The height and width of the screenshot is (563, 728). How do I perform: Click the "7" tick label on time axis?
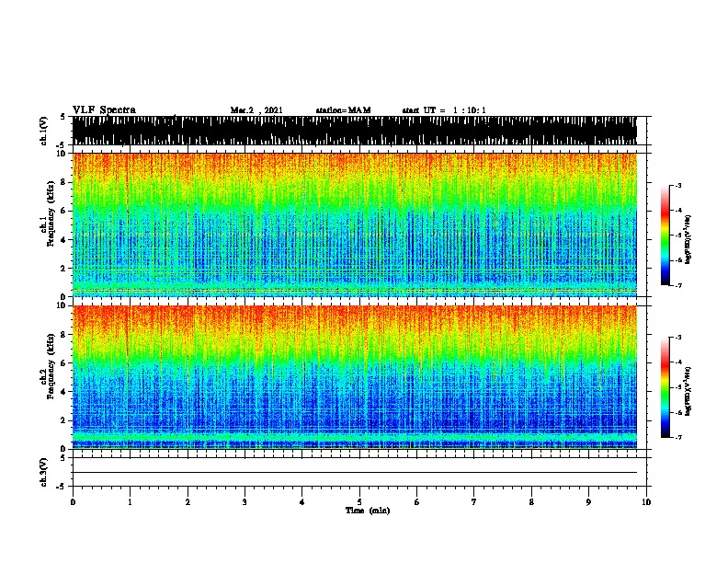coord(474,501)
